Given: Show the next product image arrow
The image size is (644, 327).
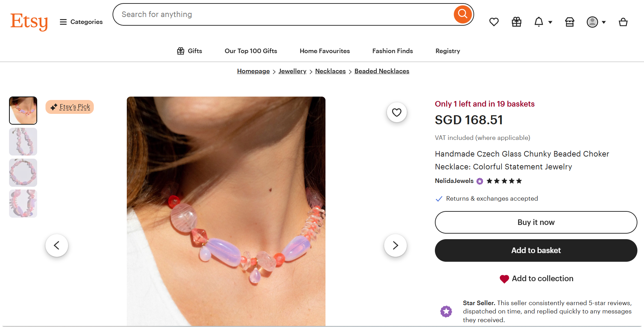Looking at the screenshot, I should pos(395,245).
